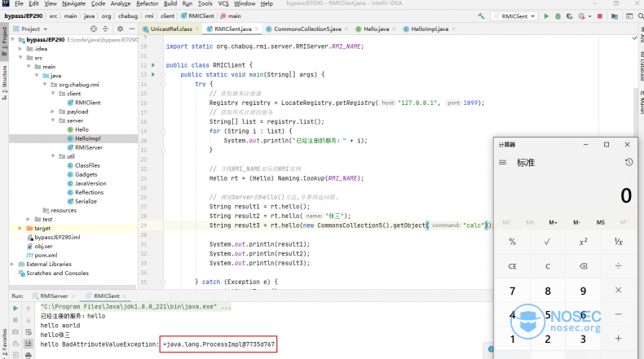Switch to the UnicastRef.class tab
This screenshot has height=359, width=644.
coord(171,28)
